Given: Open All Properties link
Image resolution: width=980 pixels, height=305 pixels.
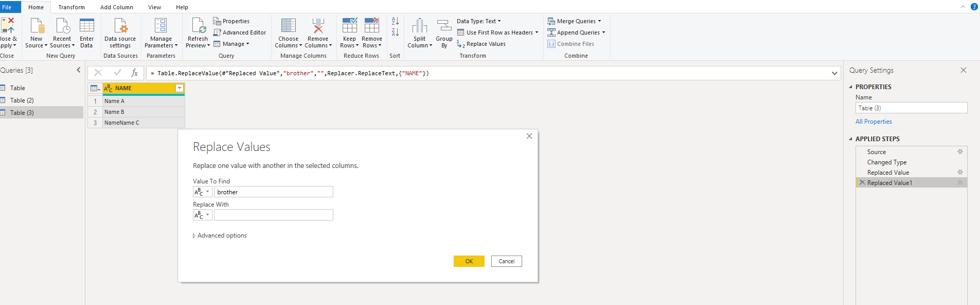Looking at the screenshot, I should pos(874,122).
